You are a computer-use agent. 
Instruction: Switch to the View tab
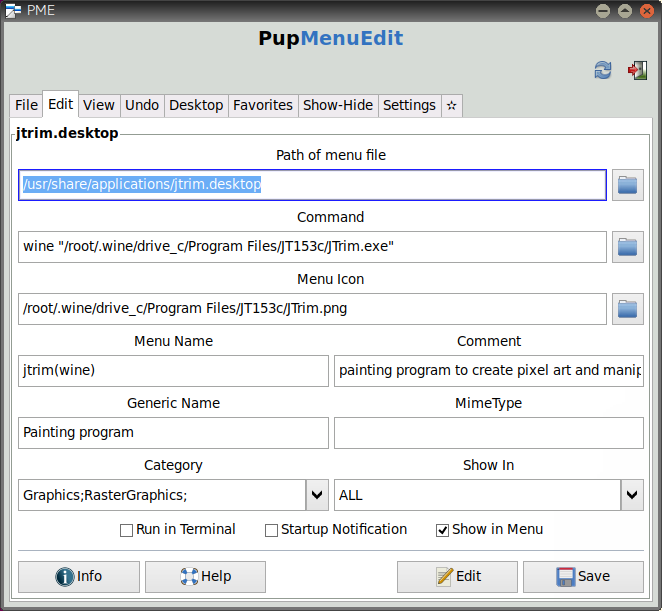(99, 106)
